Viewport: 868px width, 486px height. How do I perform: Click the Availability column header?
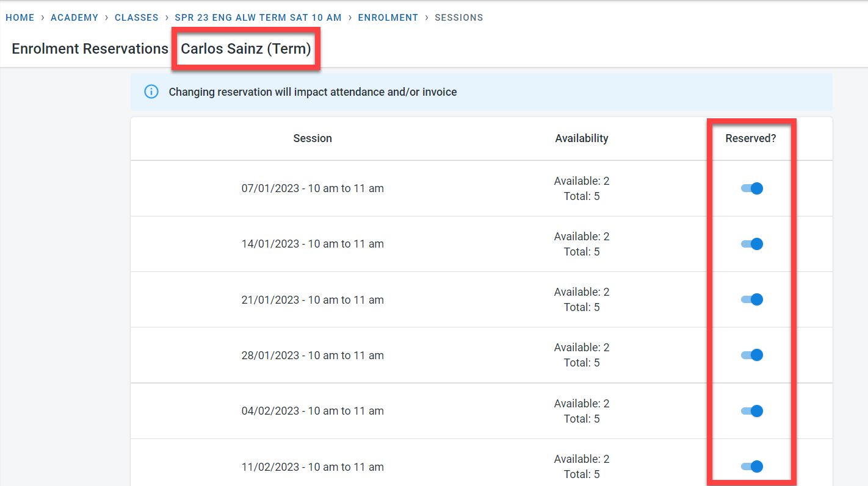tap(582, 138)
